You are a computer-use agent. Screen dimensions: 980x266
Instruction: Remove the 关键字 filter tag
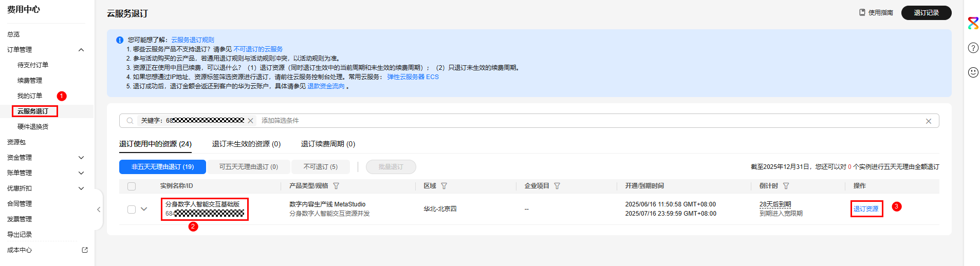click(x=250, y=121)
